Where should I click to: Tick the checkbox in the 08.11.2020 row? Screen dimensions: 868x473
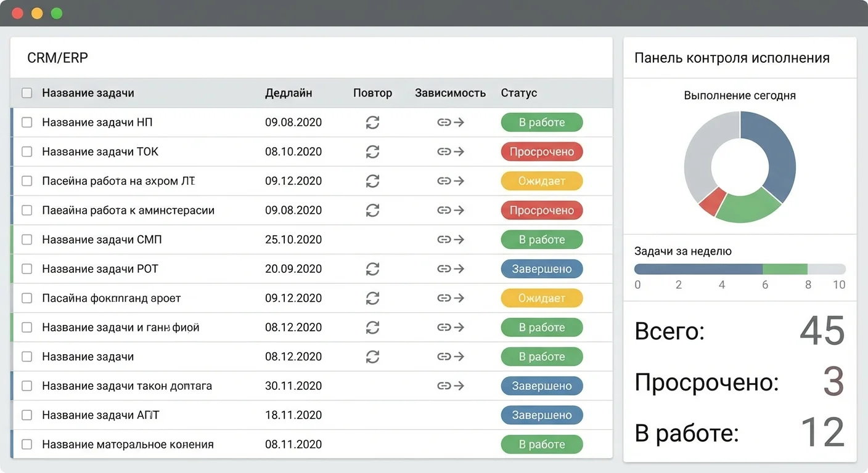coord(27,444)
